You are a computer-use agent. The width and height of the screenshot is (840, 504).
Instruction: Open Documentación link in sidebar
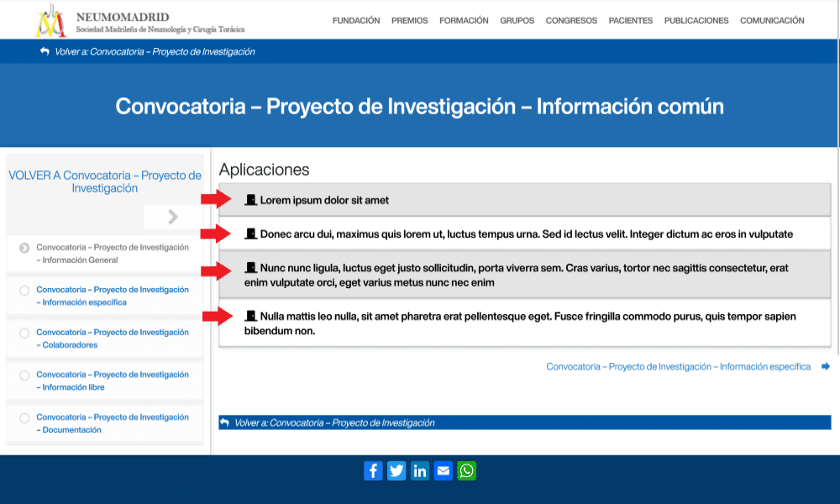coord(113,423)
